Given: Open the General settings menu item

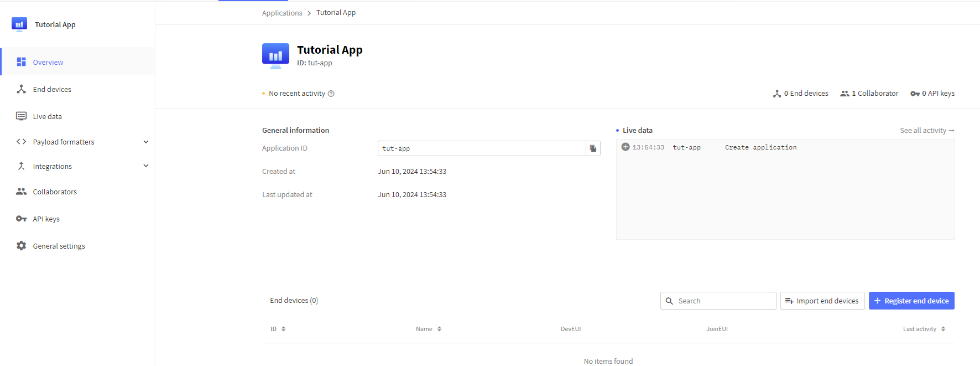Looking at the screenshot, I should [78, 246].
